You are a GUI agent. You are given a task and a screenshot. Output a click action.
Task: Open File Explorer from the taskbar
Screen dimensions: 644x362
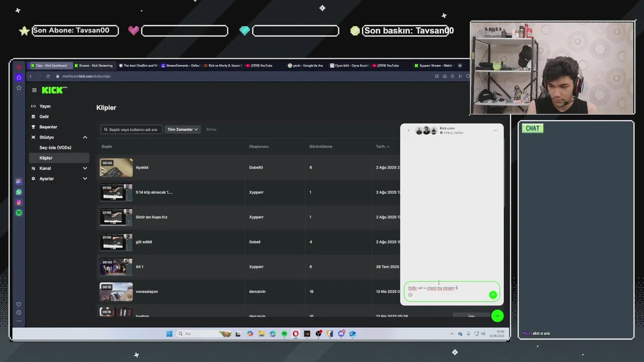pos(262,334)
